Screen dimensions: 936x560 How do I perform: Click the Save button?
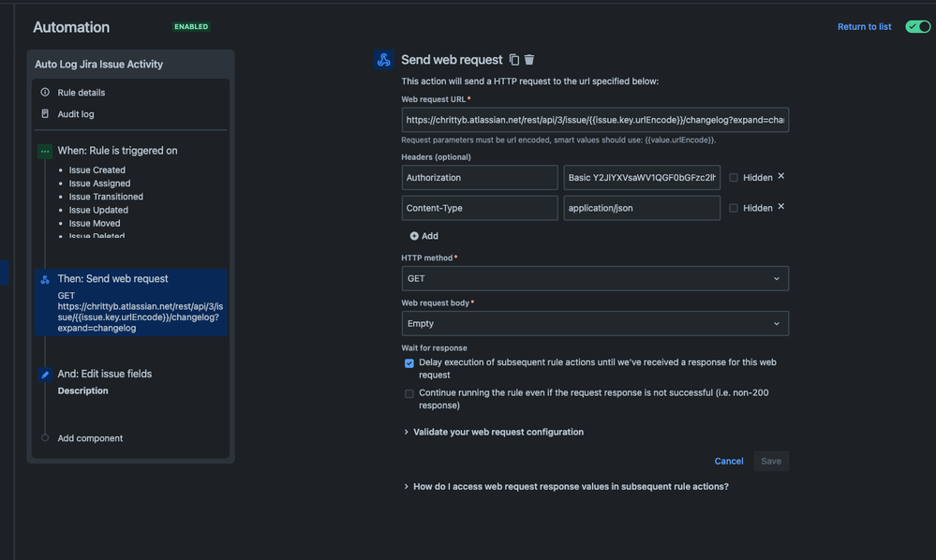point(771,461)
